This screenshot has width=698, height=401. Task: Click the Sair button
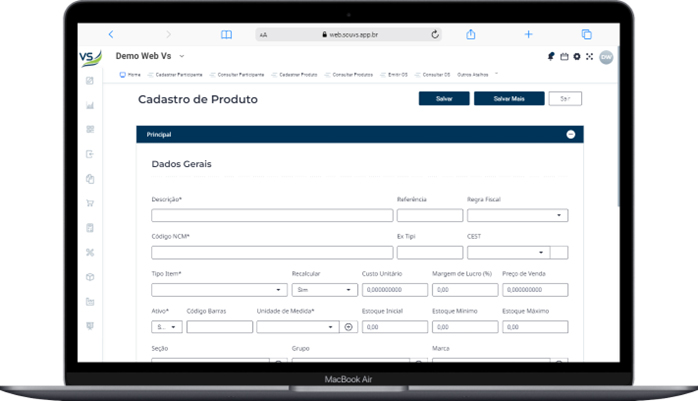point(565,99)
